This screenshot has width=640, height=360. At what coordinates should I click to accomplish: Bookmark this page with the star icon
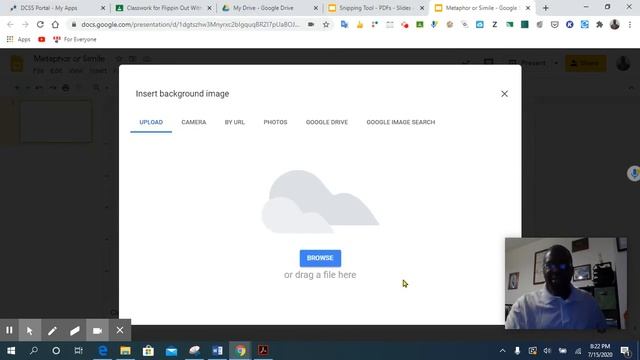326,24
